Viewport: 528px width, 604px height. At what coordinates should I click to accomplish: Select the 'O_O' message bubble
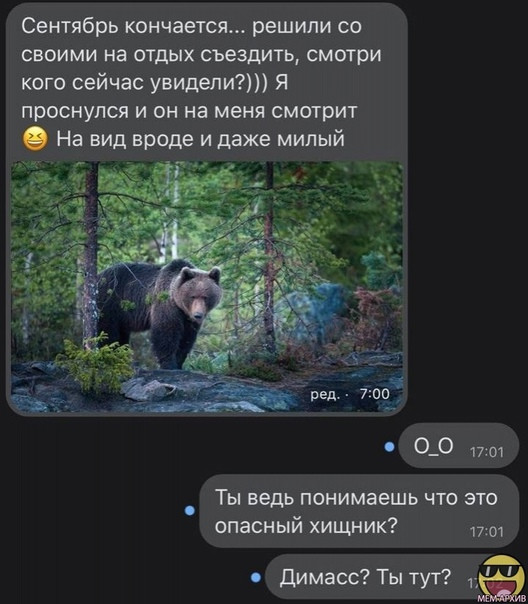pyautogui.click(x=458, y=446)
